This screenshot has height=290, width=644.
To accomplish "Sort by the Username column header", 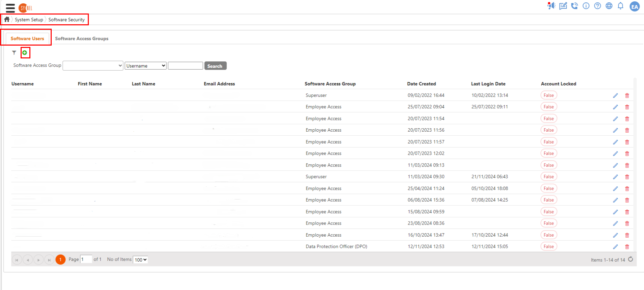I will (23, 84).
